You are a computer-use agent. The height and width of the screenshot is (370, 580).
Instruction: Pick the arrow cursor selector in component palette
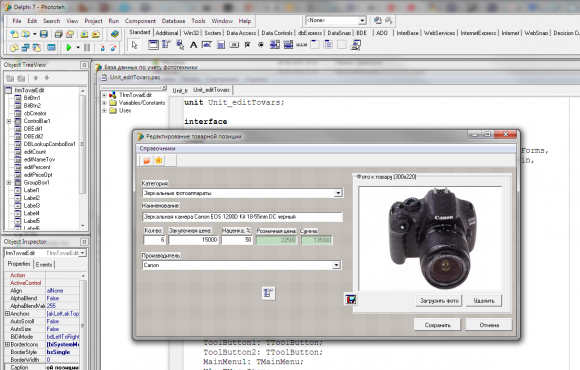134,45
